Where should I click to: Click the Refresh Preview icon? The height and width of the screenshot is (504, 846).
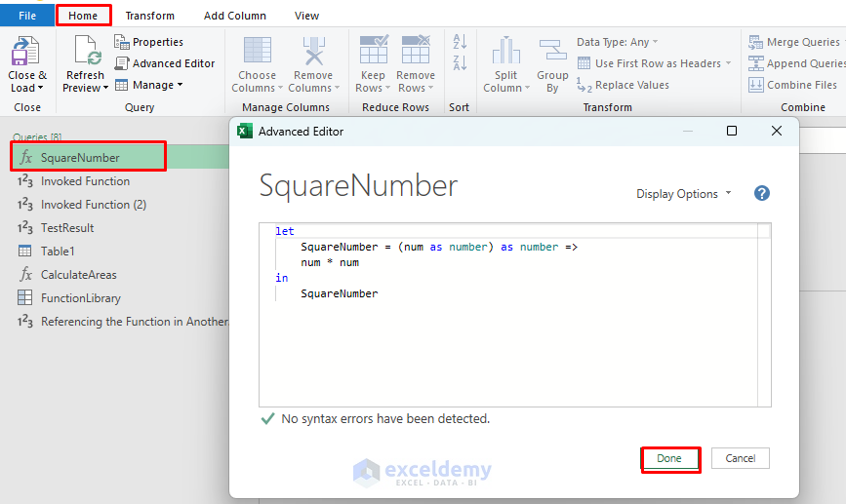tap(88, 52)
